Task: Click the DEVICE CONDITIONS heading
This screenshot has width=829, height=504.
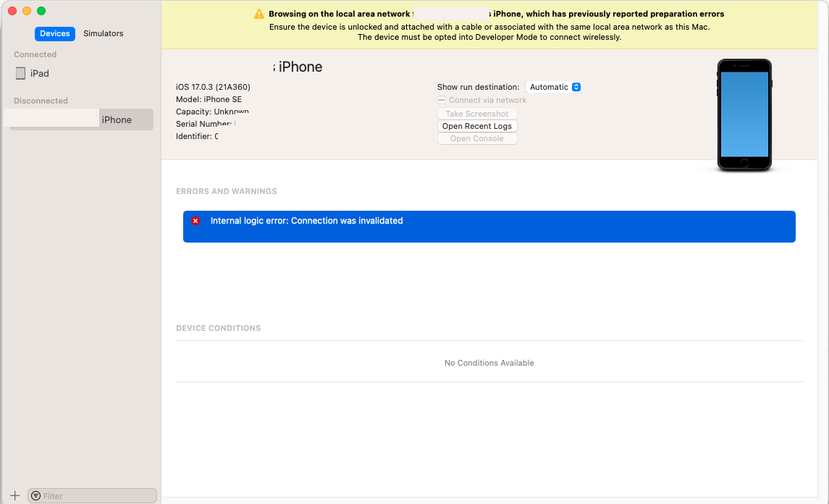Action: pos(219,329)
